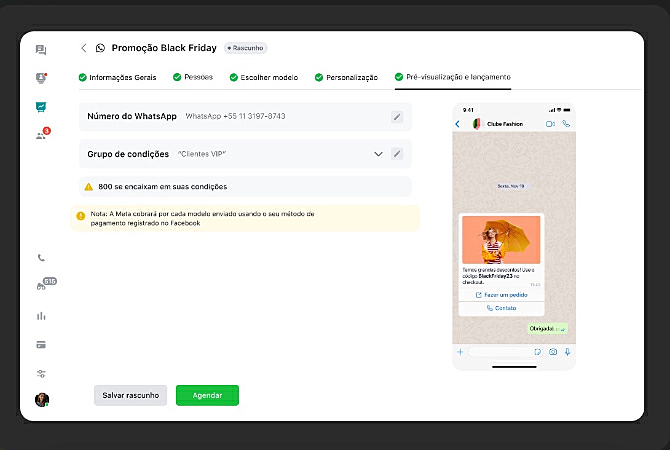Click the umbrella promo image thumbnail
The height and width of the screenshot is (450, 670).
501,241
